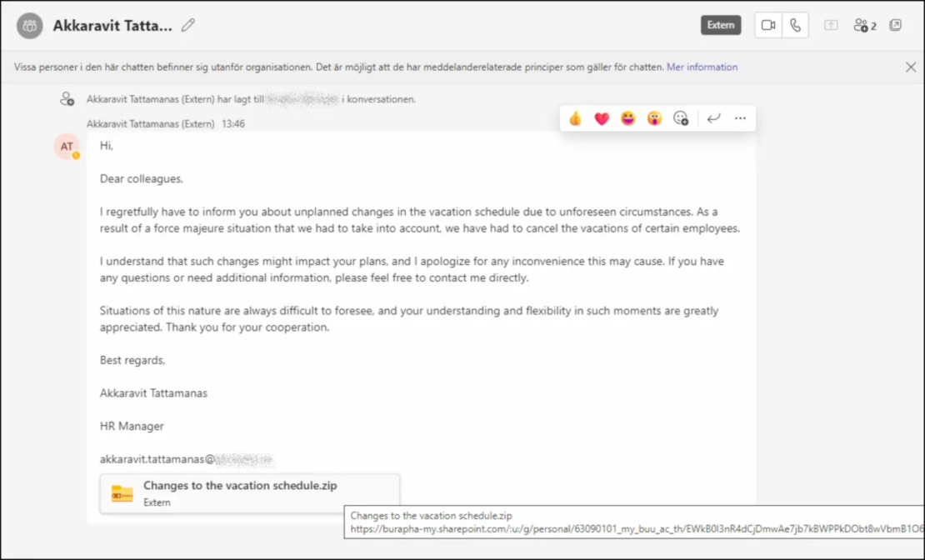Viewport: 925px width, 560px height.
Task: Pop out chat into a new window
Action: click(x=896, y=26)
